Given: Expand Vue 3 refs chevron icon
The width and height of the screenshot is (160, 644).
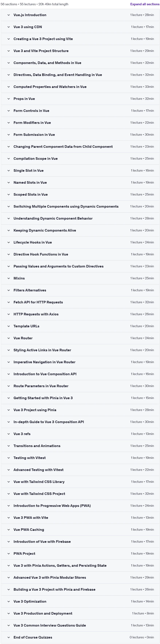Looking at the screenshot, I should click(x=9, y=434).
